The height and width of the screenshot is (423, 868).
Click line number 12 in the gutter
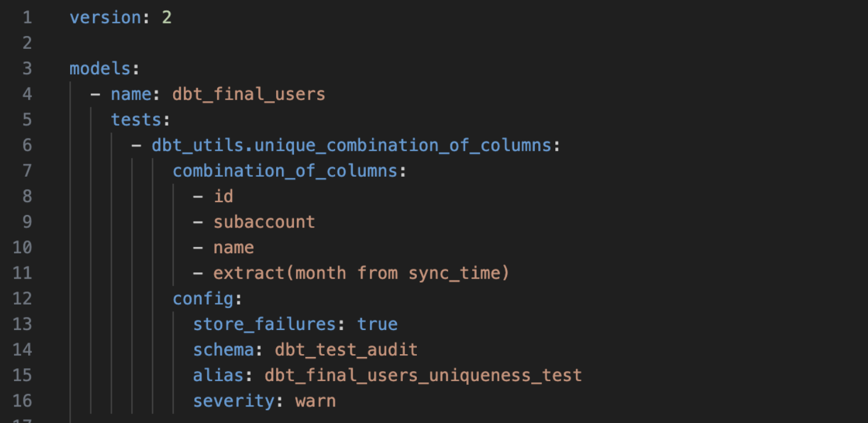point(22,299)
